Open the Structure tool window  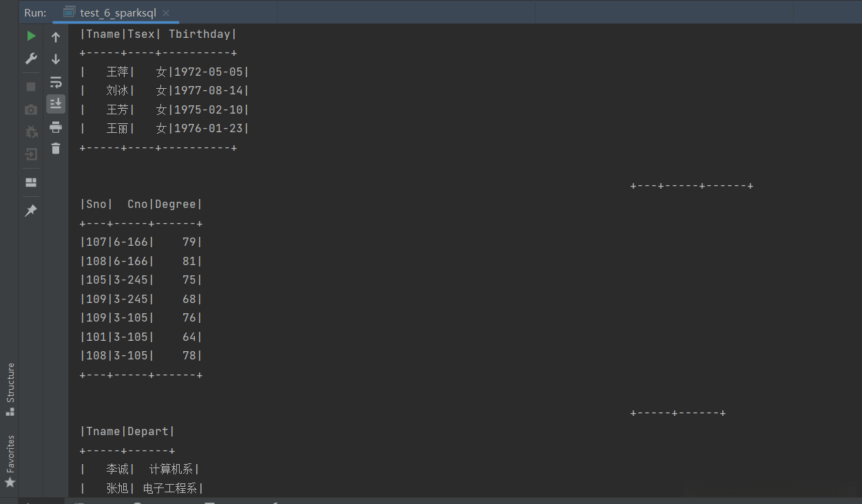click(10, 389)
